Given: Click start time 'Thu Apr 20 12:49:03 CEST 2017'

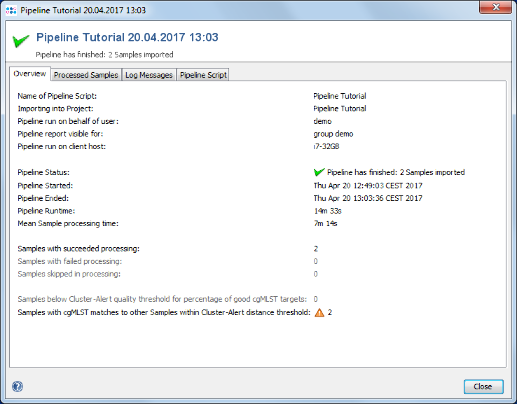Looking at the screenshot, I should (368, 186).
